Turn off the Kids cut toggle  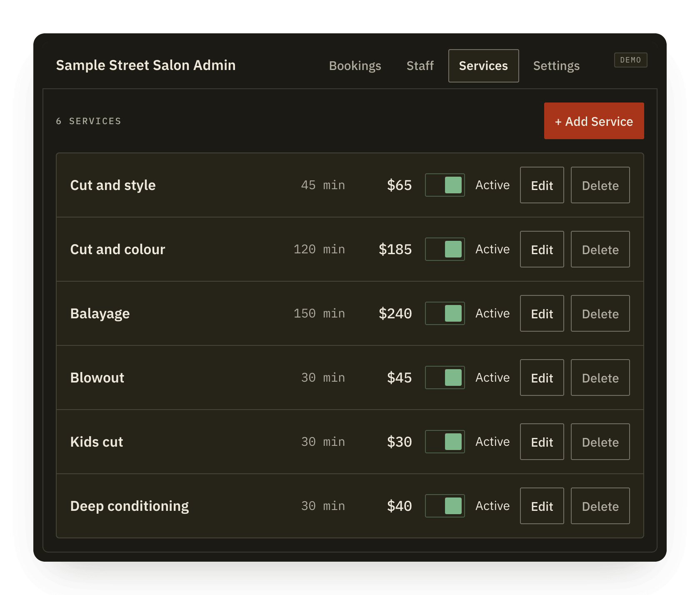tap(445, 442)
